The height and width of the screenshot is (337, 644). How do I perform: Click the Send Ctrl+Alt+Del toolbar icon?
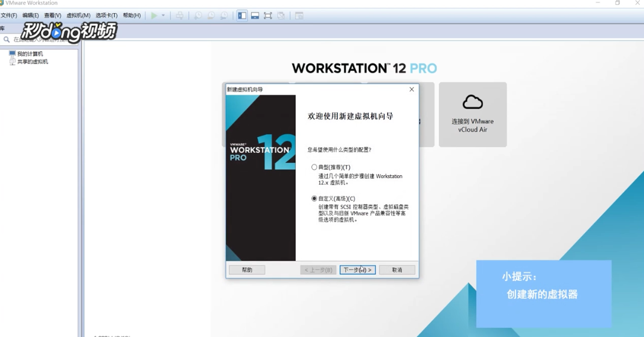(179, 16)
